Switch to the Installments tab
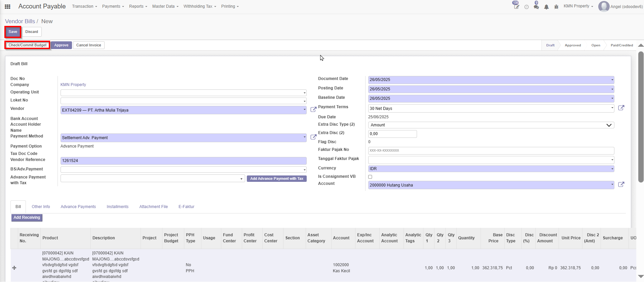This screenshot has height=282, width=644. pos(117,207)
